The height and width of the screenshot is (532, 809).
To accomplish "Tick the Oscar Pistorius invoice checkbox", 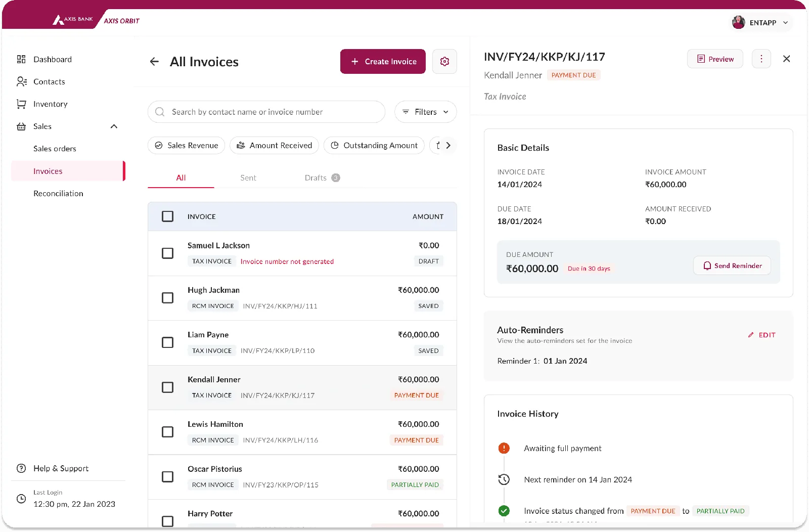I will click(167, 477).
